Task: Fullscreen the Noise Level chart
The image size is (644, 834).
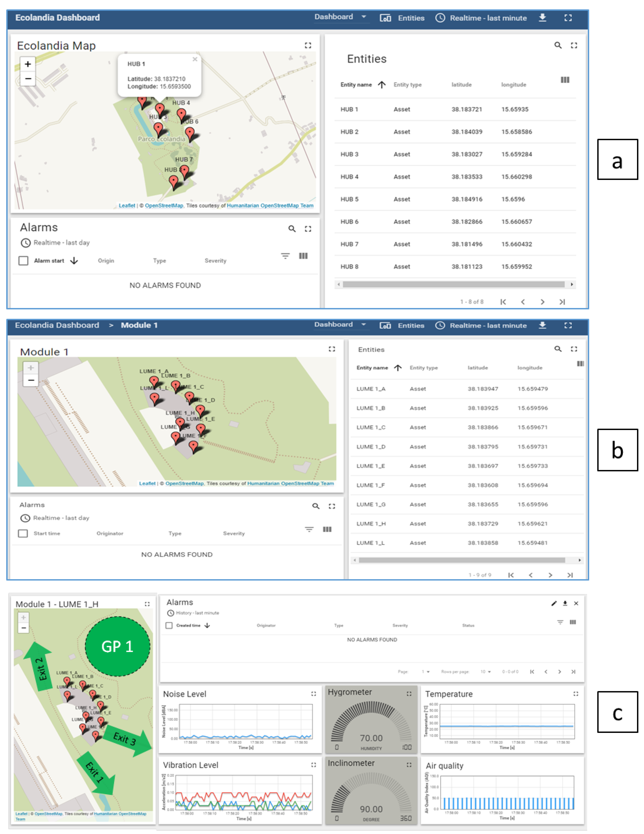Action: [313, 694]
